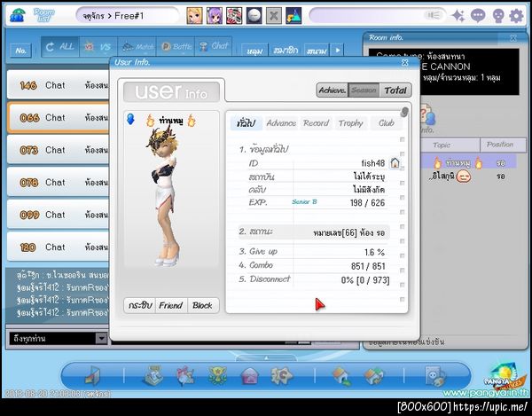Switch to the Season tab
This screenshot has height=416, width=532.
coord(364,90)
